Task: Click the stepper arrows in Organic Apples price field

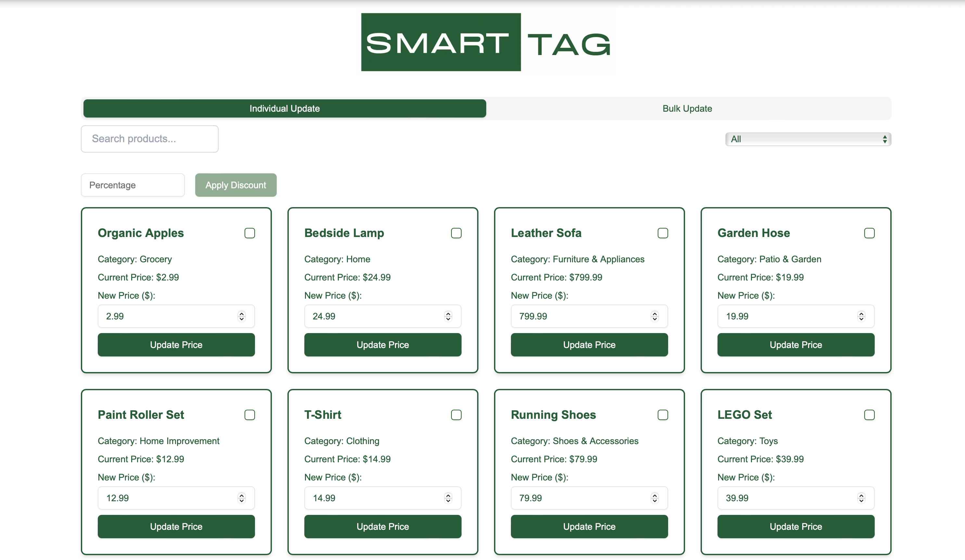Action: click(x=241, y=316)
